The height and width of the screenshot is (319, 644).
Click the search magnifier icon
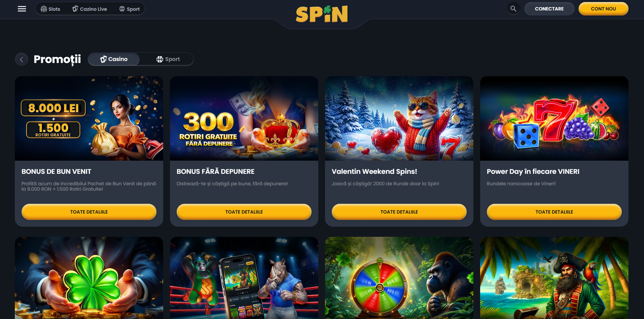tap(513, 9)
